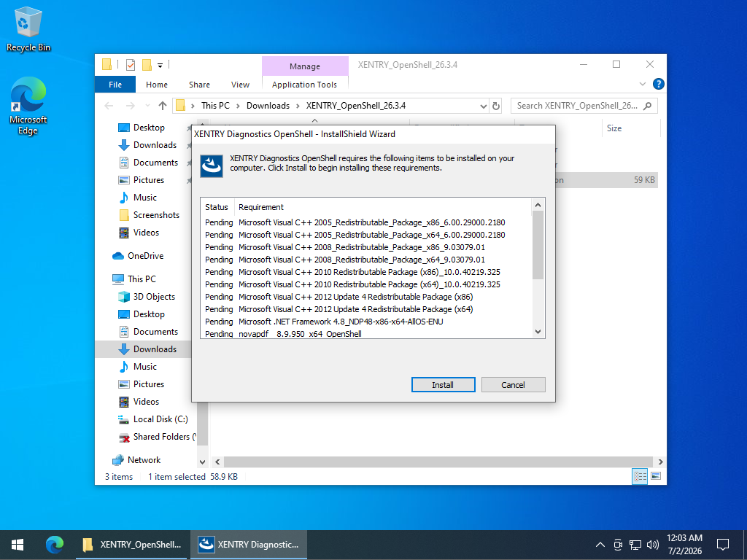Open the Application Tools tab
Image resolution: width=747 pixels, height=560 pixels.
tap(304, 85)
